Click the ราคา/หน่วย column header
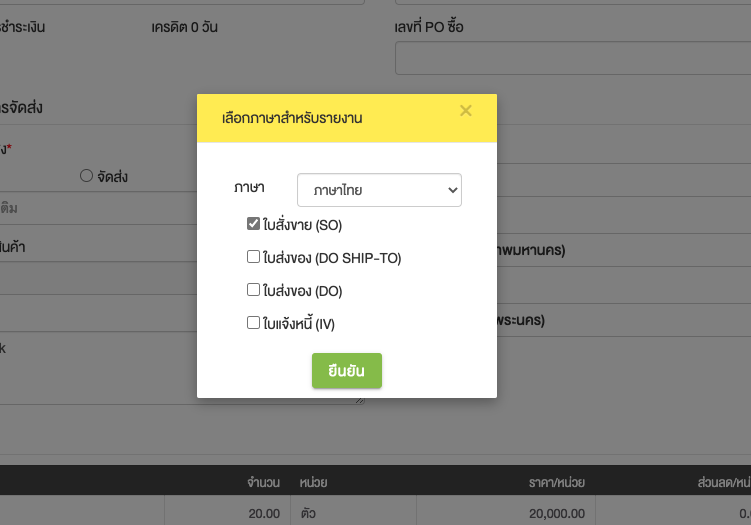 [x=556, y=483]
